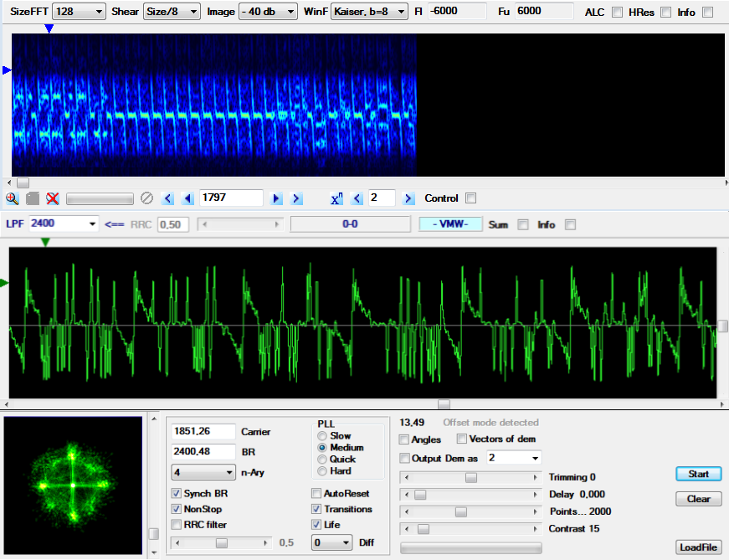Click the <== arrow beside LPF
The width and height of the screenshot is (729, 560).
[115, 224]
